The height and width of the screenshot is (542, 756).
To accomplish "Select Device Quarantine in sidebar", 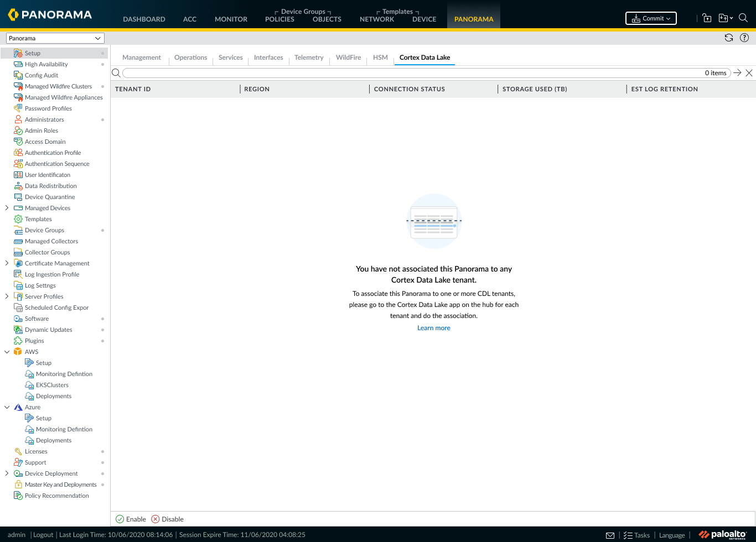I will click(x=50, y=197).
